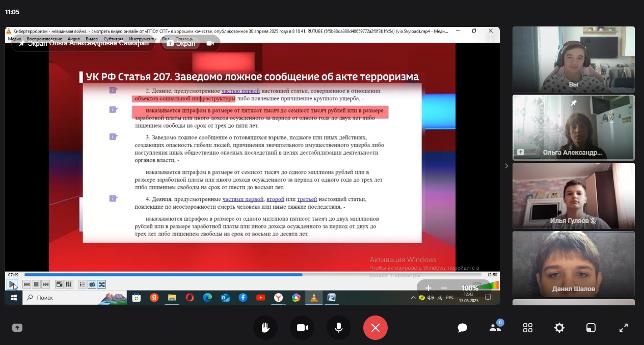
Task: Zoom out of the shared screen
Action: (444, 288)
